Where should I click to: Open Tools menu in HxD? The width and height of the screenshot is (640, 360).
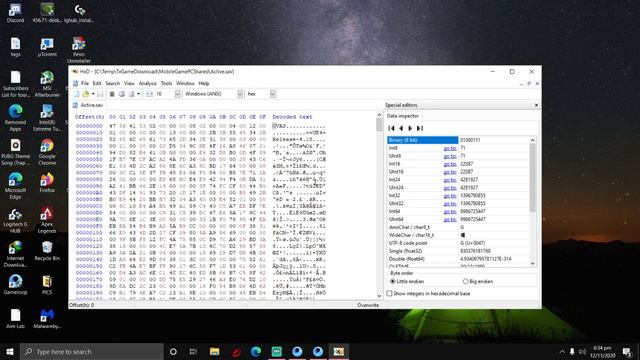pyautogui.click(x=166, y=83)
